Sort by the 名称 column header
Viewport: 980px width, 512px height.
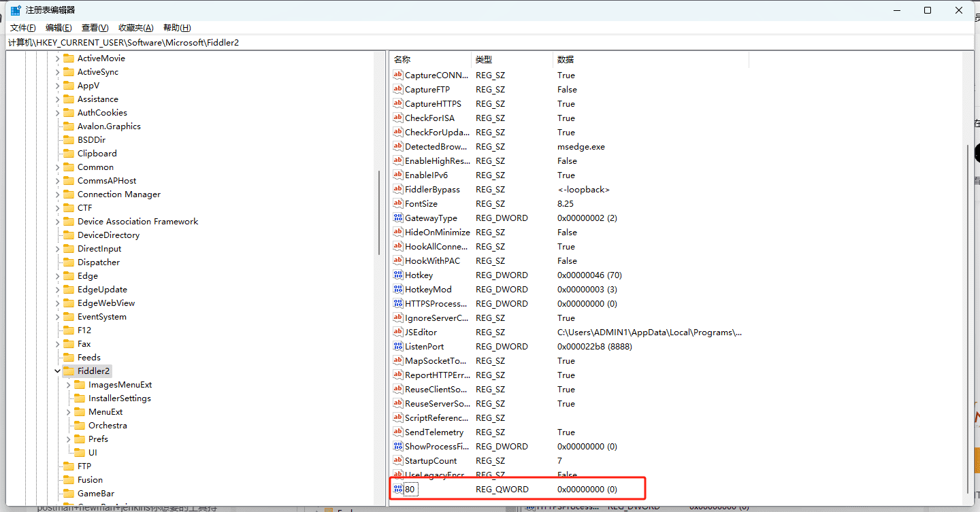[x=430, y=60]
